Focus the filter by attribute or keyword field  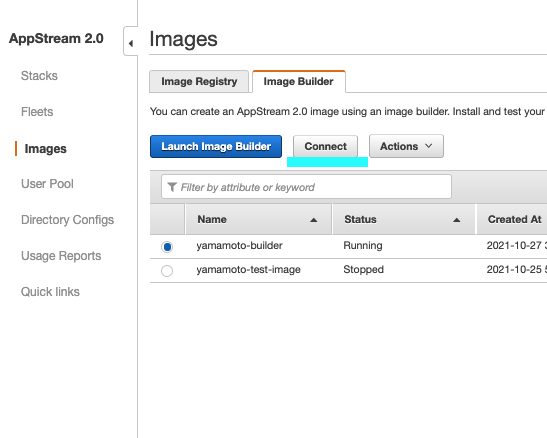point(306,187)
